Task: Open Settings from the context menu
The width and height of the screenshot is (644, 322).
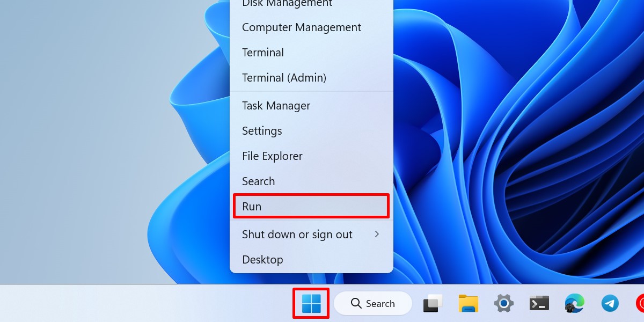Action: point(262,130)
